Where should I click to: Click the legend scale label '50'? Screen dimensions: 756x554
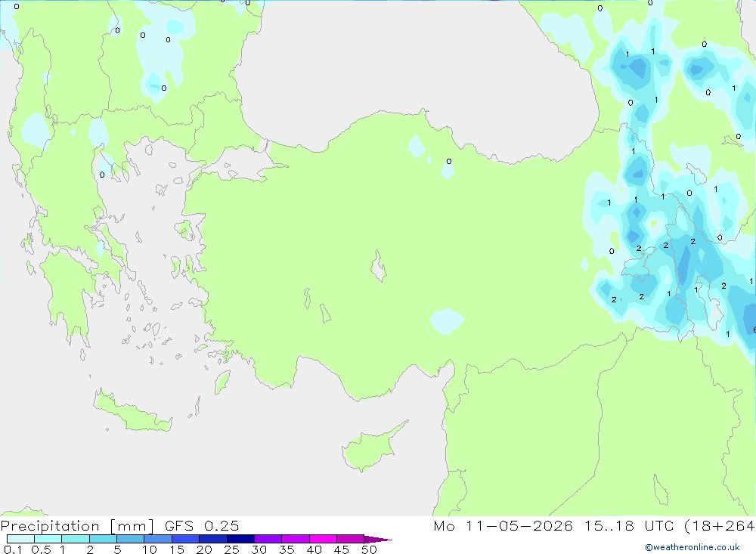tap(369, 549)
